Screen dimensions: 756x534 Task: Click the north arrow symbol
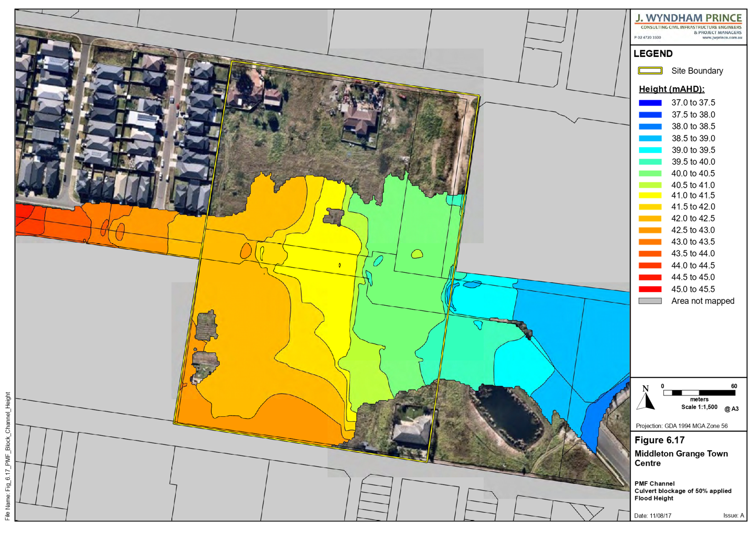pyautogui.click(x=646, y=398)
